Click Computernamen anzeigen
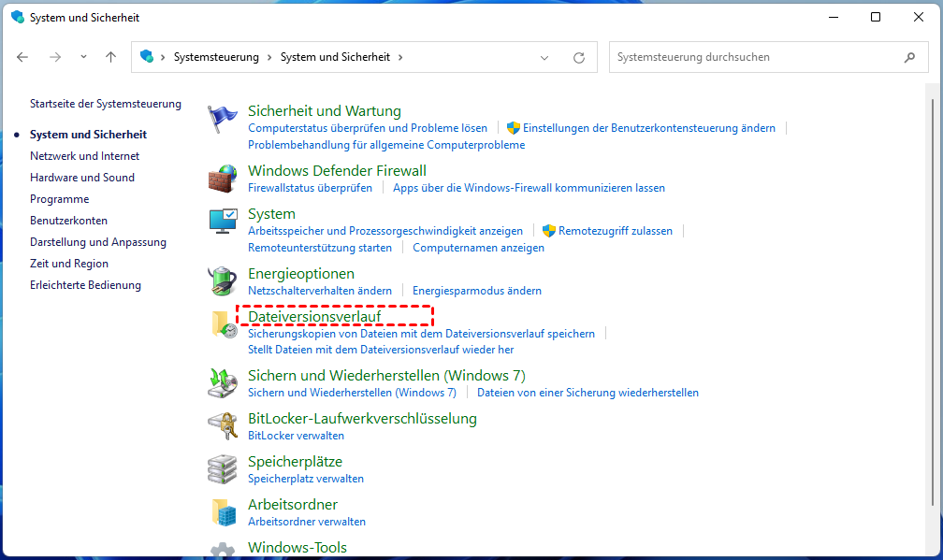The width and height of the screenshot is (943, 560). [x=478, y=248]
